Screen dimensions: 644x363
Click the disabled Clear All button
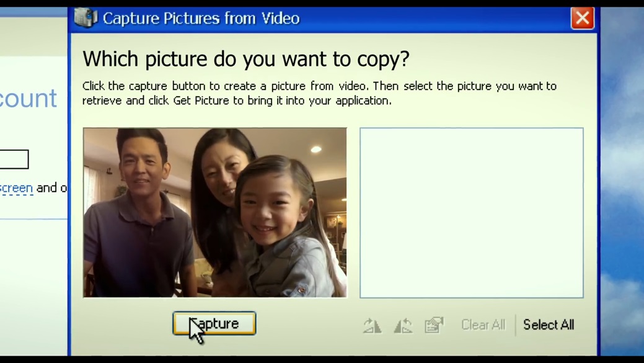point(483,325)
